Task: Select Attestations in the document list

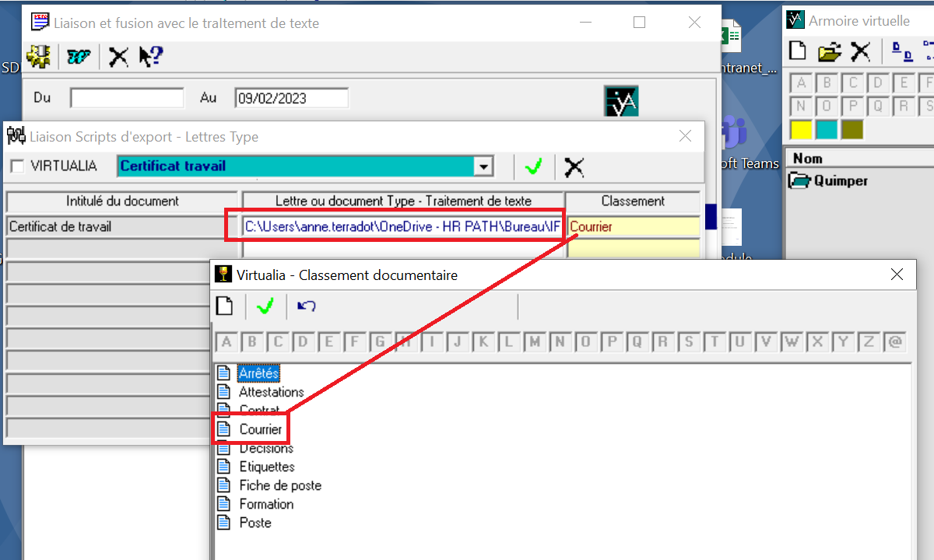Action: [x=271, y=392]
